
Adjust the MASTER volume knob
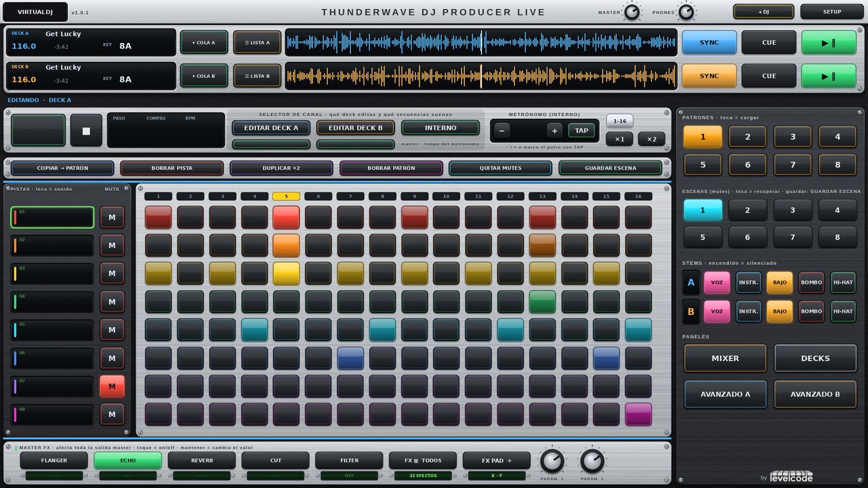[632, 12]
